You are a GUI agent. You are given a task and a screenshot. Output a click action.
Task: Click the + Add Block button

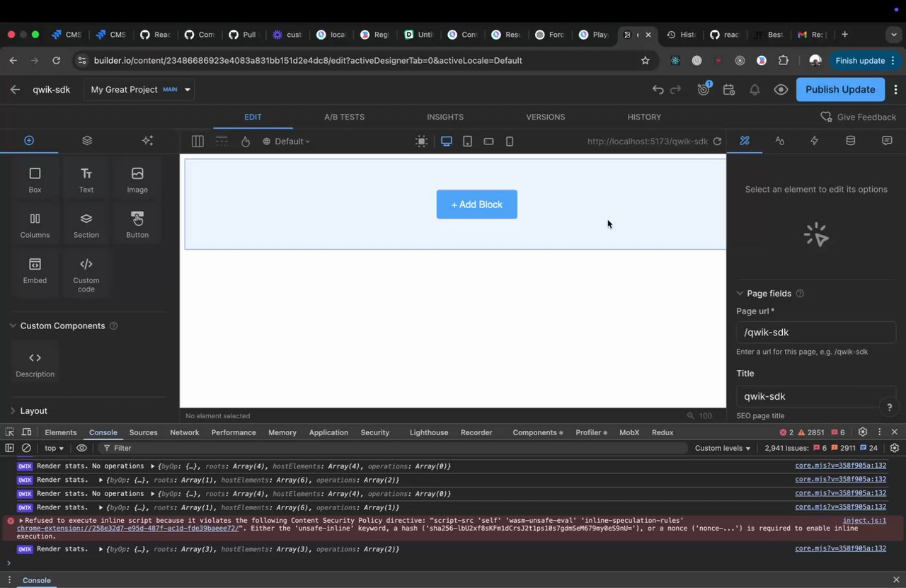point(477,204)
